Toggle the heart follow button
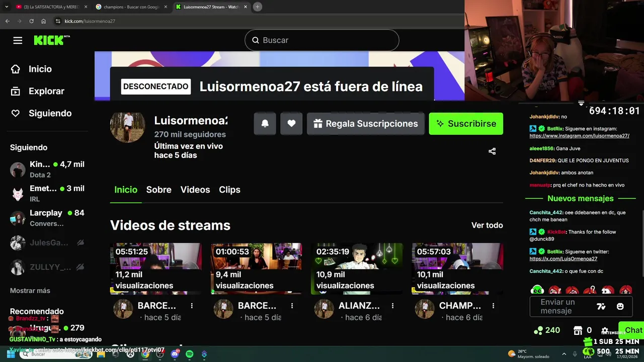This screenshot has height=362, width=644. [x=291, y=124]
